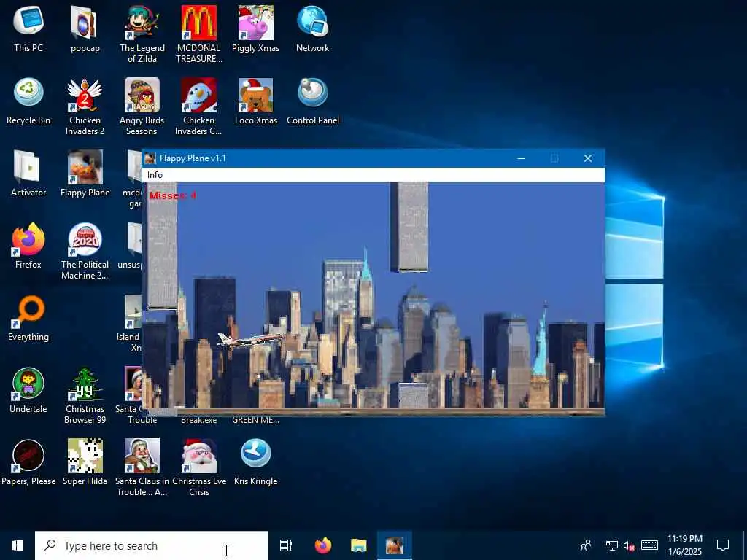Viewport: 747px width, 560px height.
Task: Open The Political Machine 2020 shortcut
Action: coord(85,251)
